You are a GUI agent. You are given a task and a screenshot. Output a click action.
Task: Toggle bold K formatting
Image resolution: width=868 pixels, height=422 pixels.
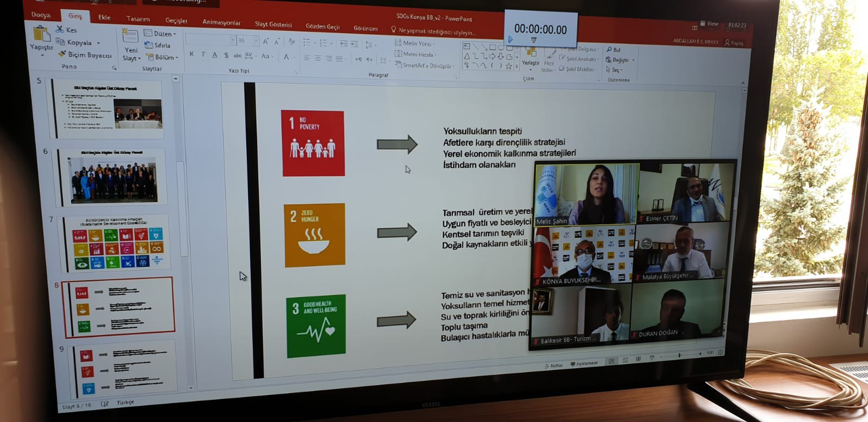coord(192,54)
